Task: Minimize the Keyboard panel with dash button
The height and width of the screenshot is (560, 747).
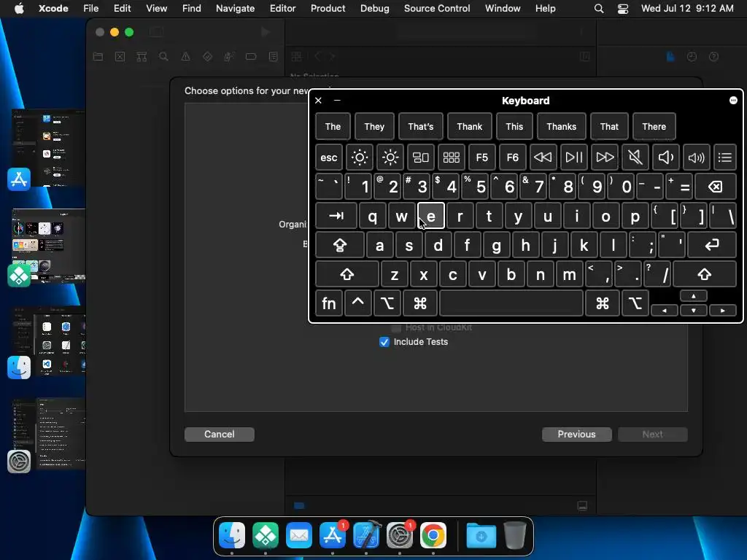Action: pos(337,100)
